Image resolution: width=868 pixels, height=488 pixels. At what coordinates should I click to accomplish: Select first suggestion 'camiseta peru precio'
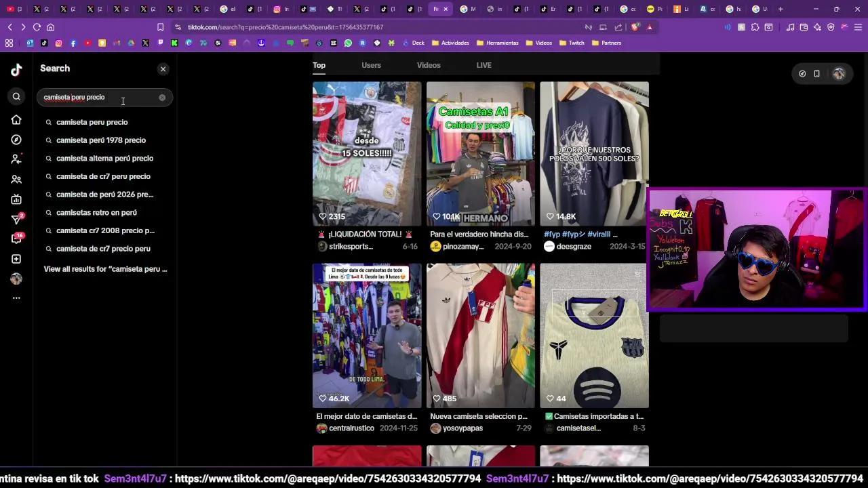[92, 122]
